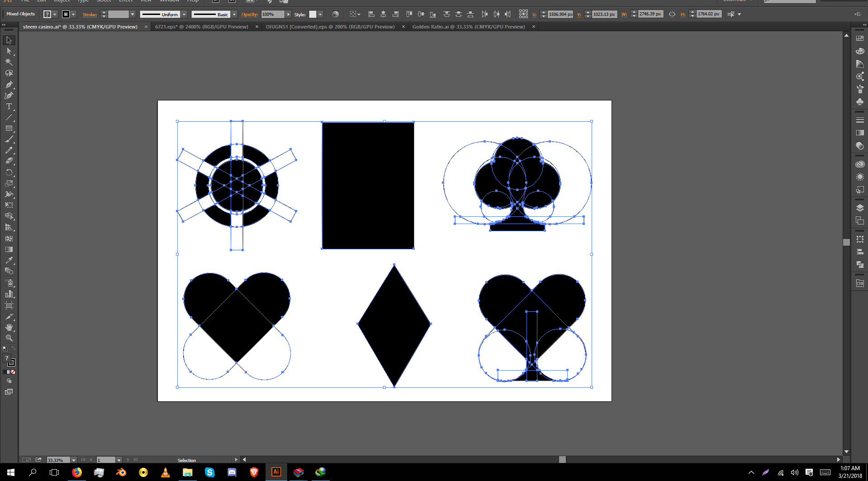Viewport: 868px width, 481px height.
Task: Click the Opacity panel link
Action: pos(250,14)
